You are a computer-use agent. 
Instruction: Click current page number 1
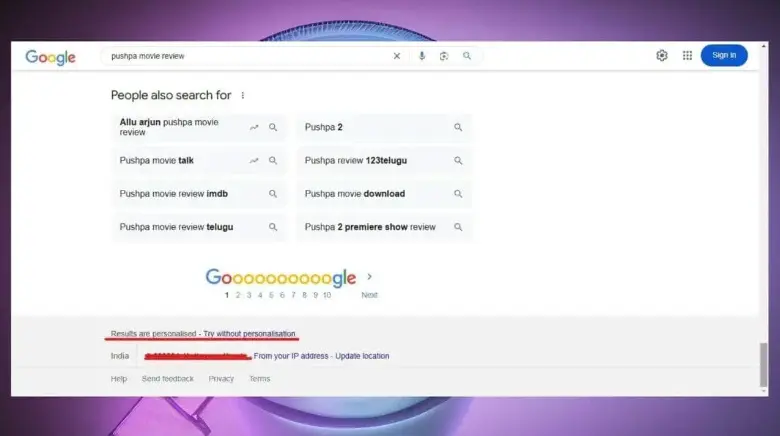pos(227,295)
